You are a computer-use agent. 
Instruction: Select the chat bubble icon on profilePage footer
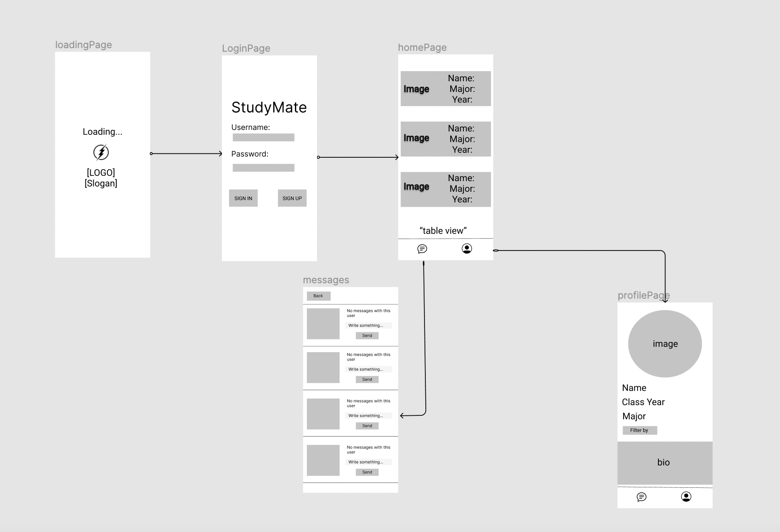pyautogui.click(x=642, y=497)
